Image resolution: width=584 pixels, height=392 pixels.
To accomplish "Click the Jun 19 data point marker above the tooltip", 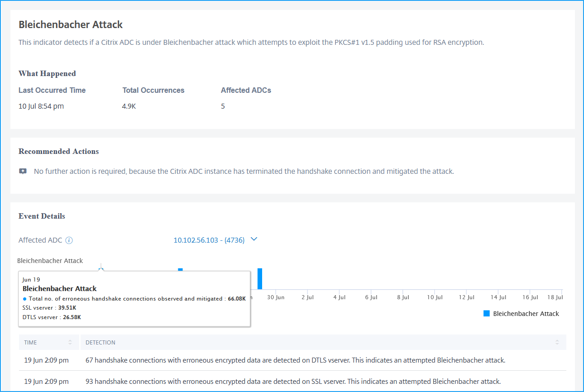I will pyautogui.click(x=101, y=269).
